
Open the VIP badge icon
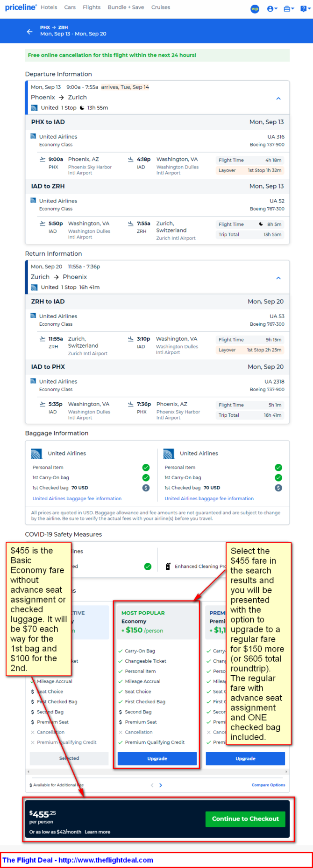[x=255, y=9]
